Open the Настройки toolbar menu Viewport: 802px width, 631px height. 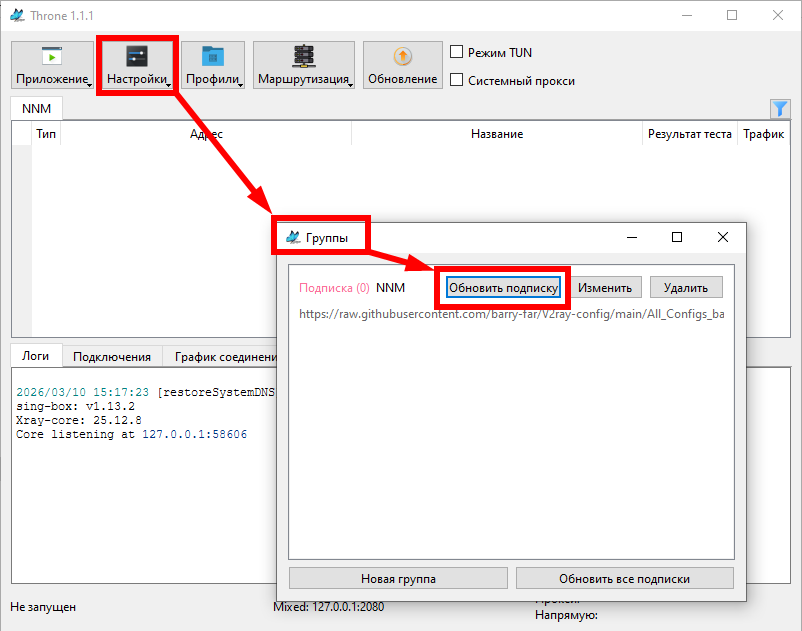(137, 65)
